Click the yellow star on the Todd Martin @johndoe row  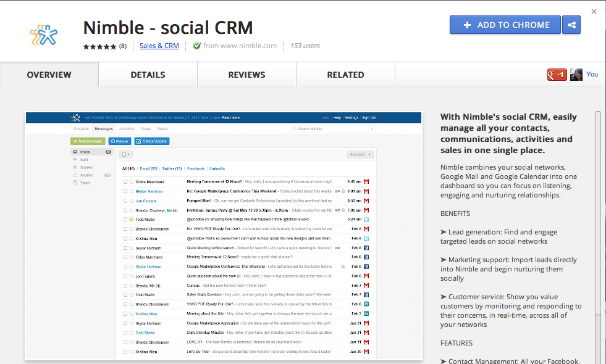click(132, 219)
